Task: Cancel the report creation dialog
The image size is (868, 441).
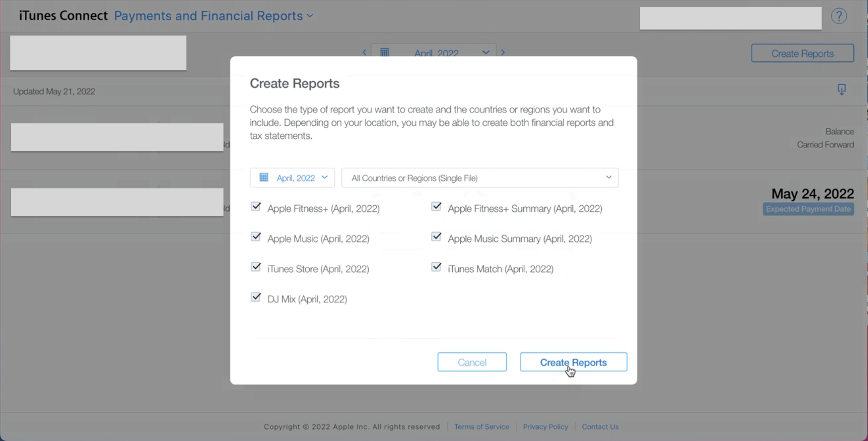Action: pos(472,362)
